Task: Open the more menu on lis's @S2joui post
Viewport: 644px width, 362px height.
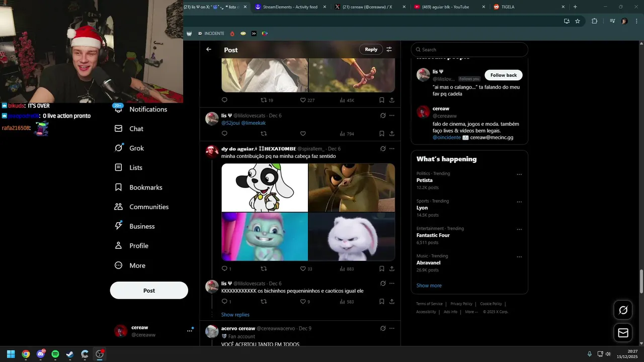Action: (392, 116)
